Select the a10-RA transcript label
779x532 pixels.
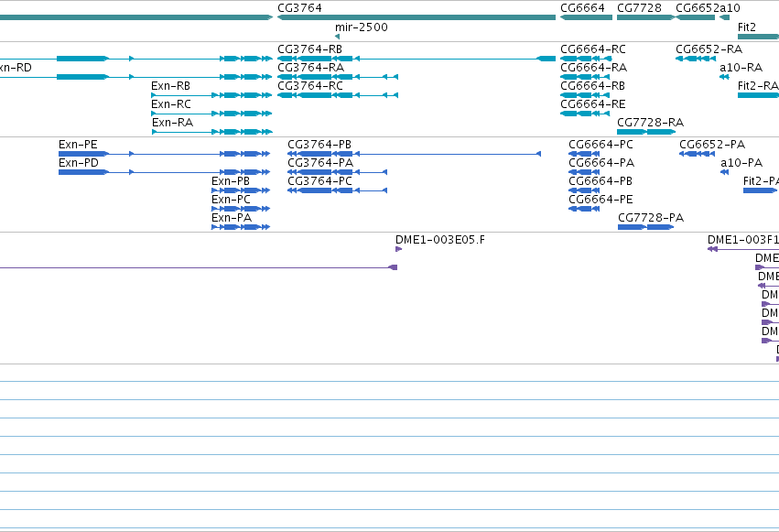pyautogui.click(x=741, y=68)
